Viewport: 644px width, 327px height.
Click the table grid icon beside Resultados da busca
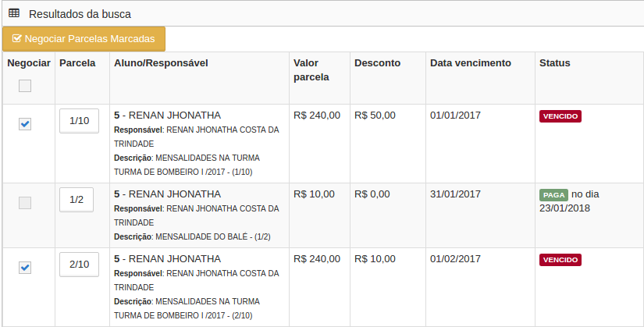(x=14, y=13)
